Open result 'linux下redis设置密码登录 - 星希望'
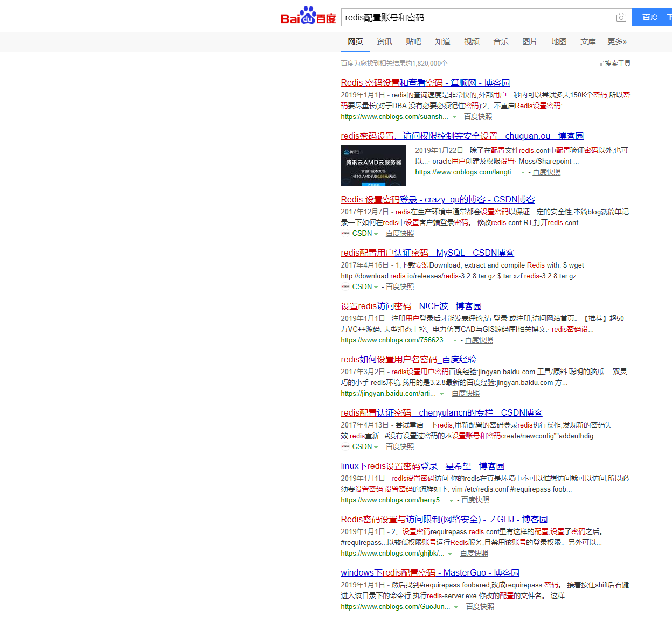Image resolution: width=672 pixels, height=623 pixels. (422, 466)
